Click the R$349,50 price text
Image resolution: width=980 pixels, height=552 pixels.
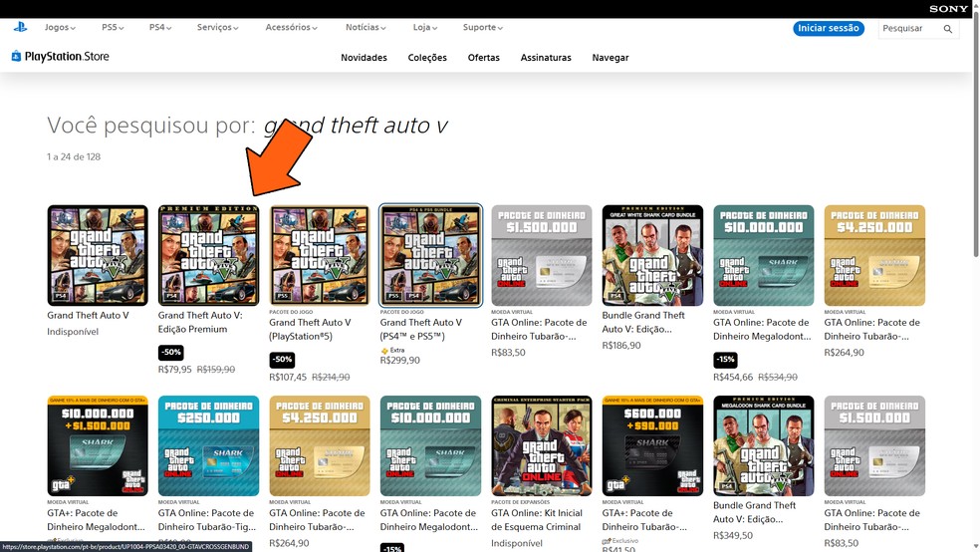coord(733,536)
